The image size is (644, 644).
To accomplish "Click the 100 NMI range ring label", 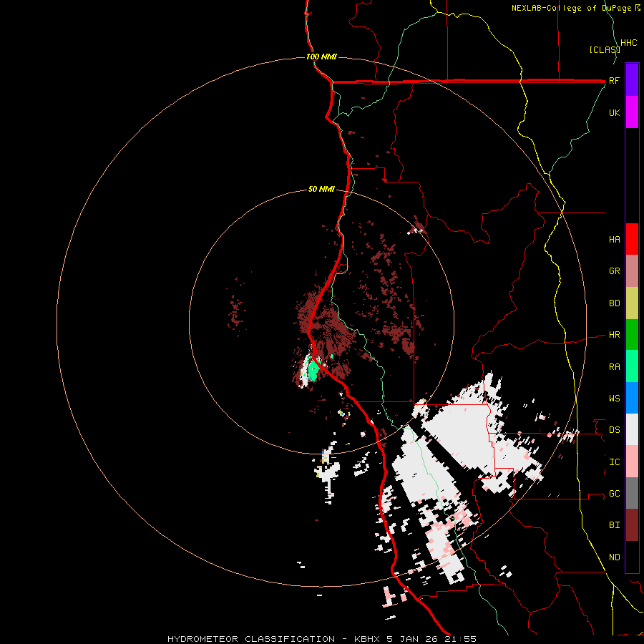I will pyautogui.click(x=321, y=57).
